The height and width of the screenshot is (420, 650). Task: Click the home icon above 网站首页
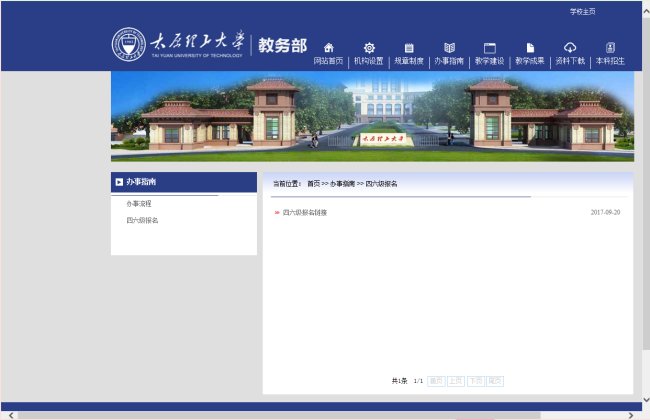pos(329,47)
